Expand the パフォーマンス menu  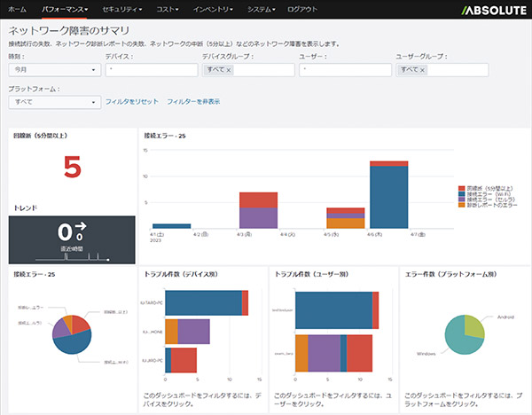[x=66, y=8]
